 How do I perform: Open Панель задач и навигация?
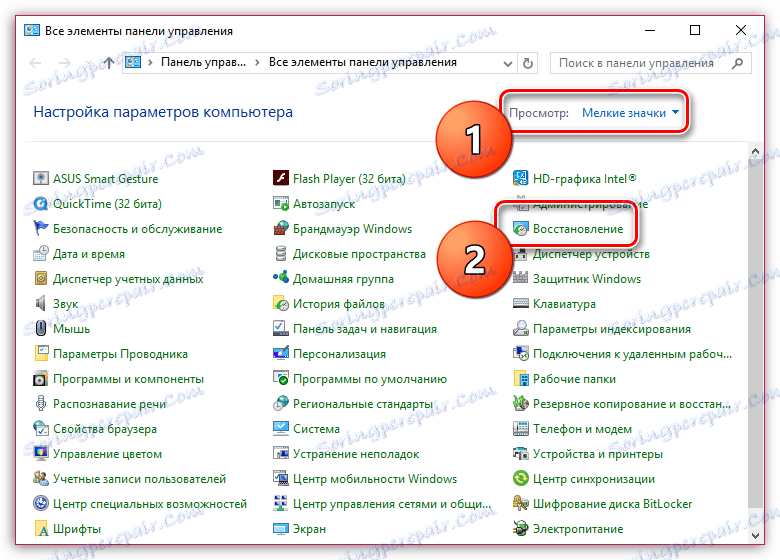point(365,329)
